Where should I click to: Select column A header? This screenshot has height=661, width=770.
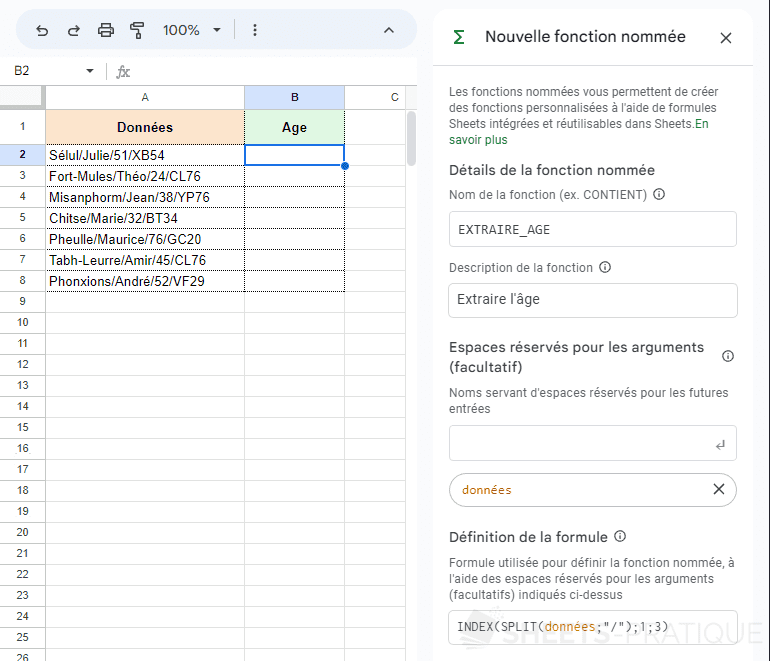coord(145,97)
